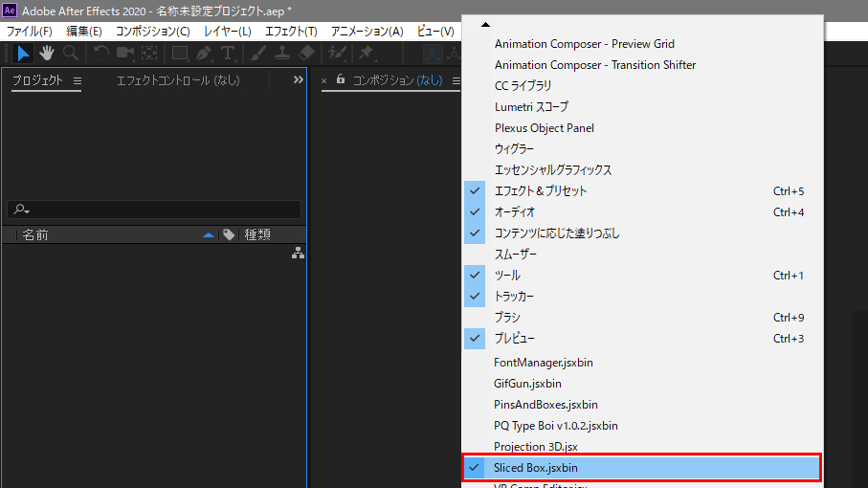The width and height of the screenshot is (868, 488).
Task: Open the Composition panel hamburger menu
Action: 456,80
